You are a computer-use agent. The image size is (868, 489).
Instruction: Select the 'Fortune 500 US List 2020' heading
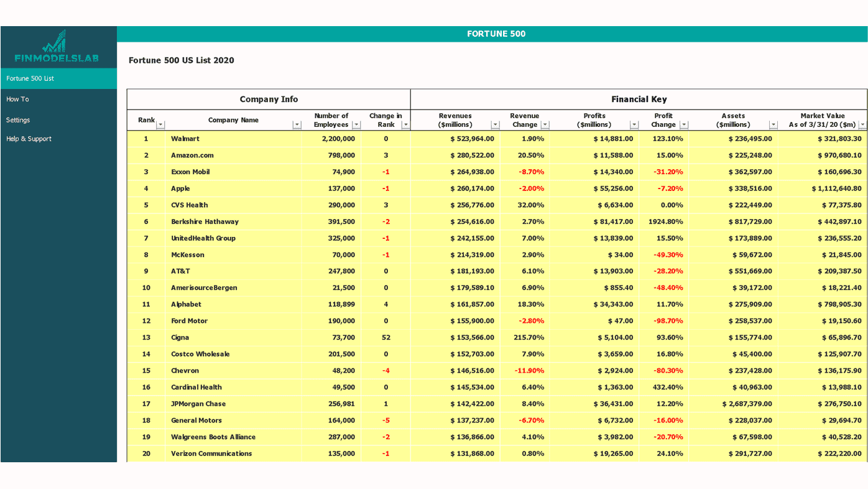[x=182, y=60]
